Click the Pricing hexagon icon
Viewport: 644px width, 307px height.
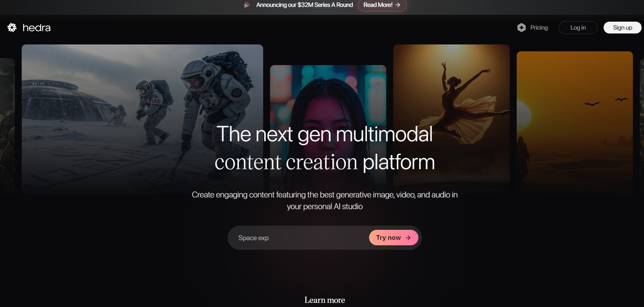point(522,28)
